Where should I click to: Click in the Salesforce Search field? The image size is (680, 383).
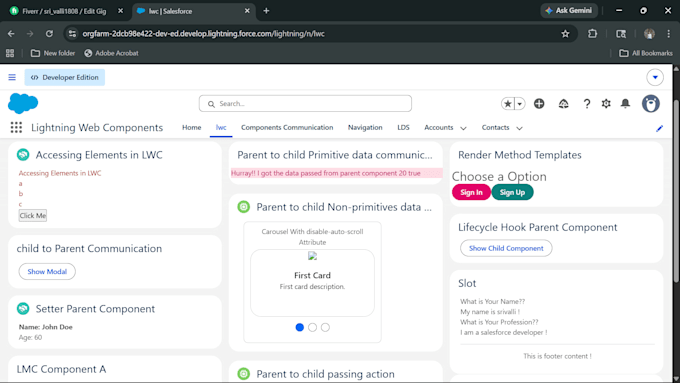[x=305, y=104]
